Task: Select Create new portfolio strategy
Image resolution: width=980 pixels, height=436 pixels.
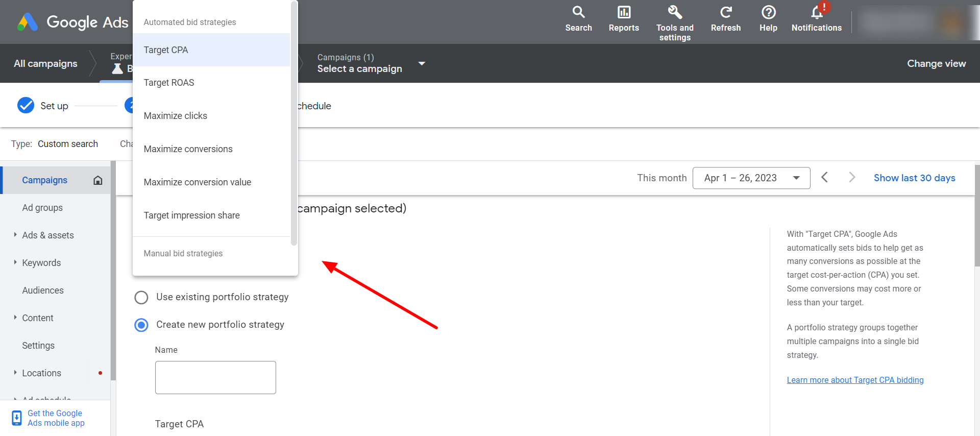Action: (141, 325)
